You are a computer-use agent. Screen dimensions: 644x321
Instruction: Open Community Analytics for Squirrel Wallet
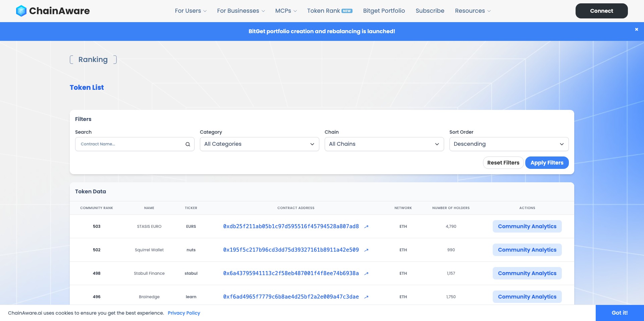(527, 250)
